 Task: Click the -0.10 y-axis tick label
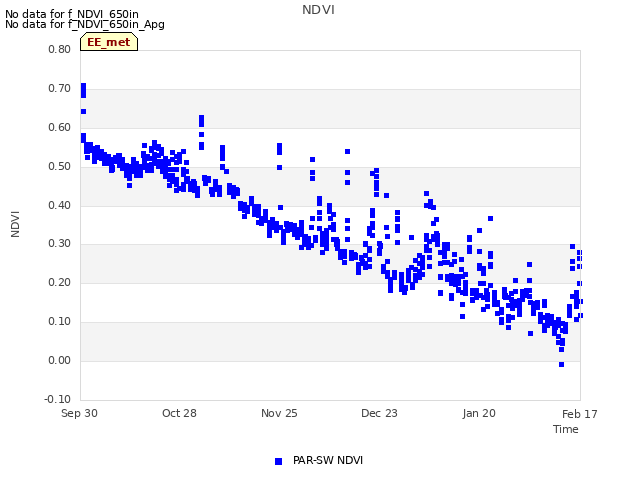(x=58, y=399)
